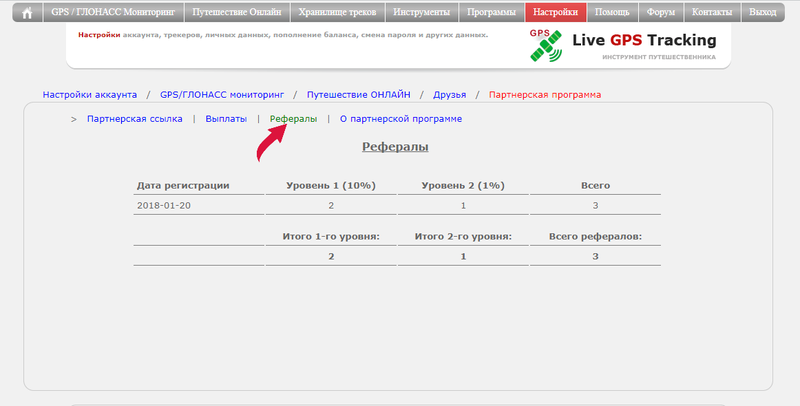Click Партнерская программа link
Screen dimensions: 800x406
(x=545, y=95)
